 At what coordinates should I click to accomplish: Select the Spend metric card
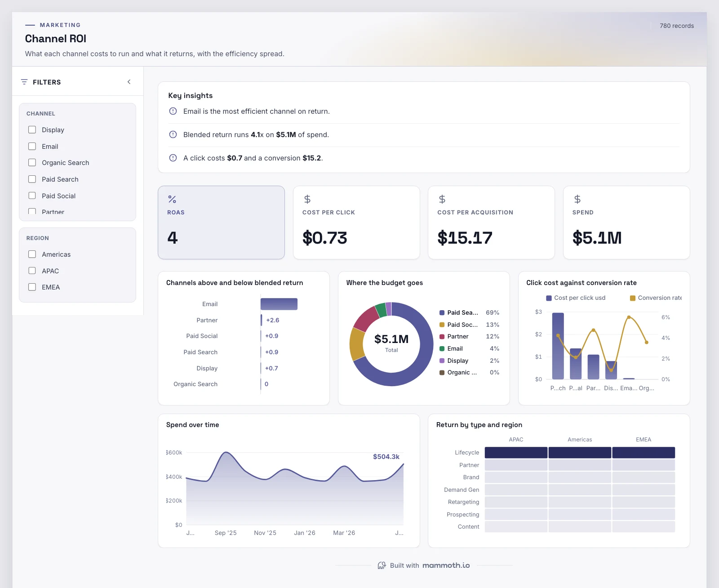626,223
